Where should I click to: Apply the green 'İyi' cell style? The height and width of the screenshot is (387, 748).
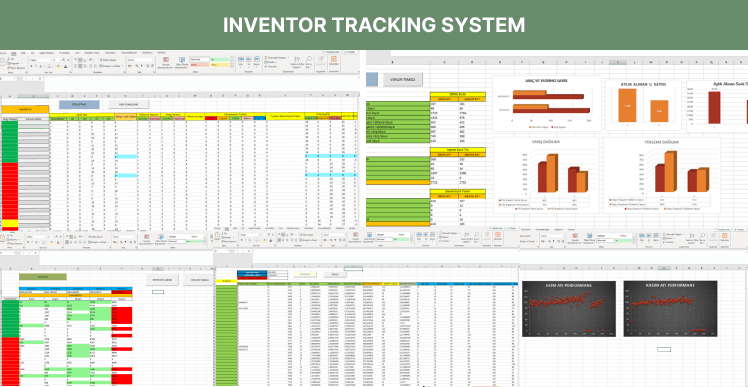(x=220, y=59)
